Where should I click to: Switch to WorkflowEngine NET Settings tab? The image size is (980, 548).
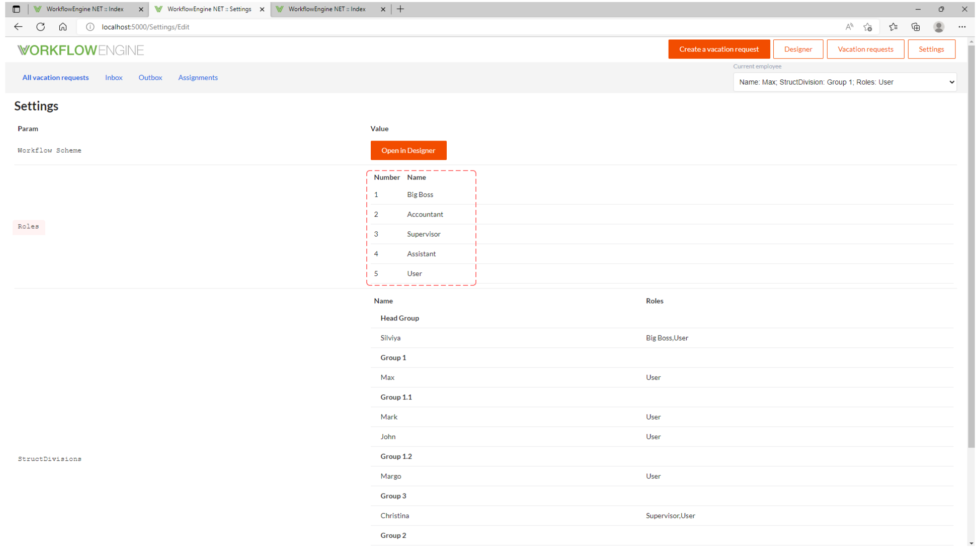(x=209, y=9)
